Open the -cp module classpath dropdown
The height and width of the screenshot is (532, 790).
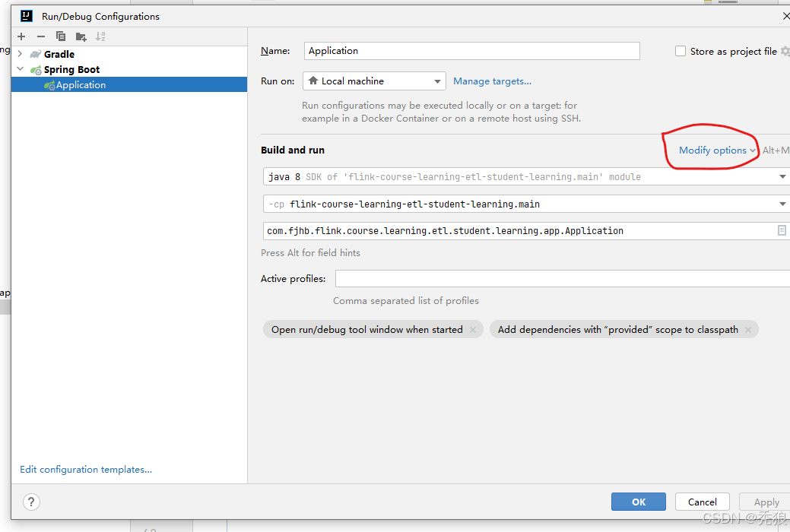click(x=782, y=204)
